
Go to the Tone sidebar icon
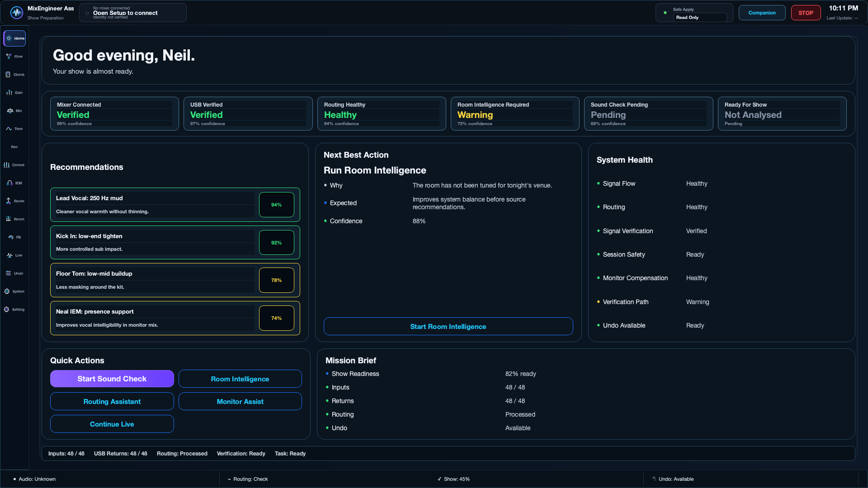14,129
